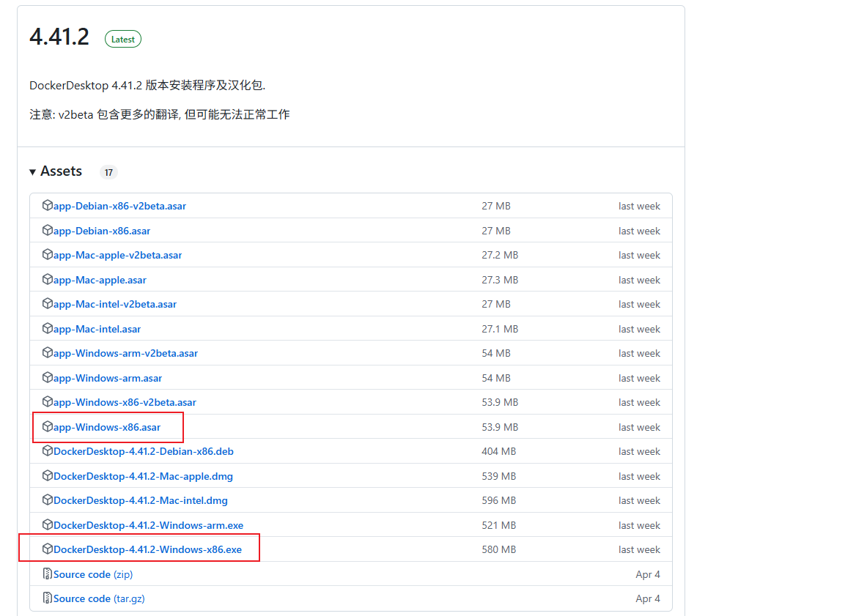Screen dimensions: 867x616
Task: Download app-Windows-x86-v2beta.asar
Action: [125, 403]
